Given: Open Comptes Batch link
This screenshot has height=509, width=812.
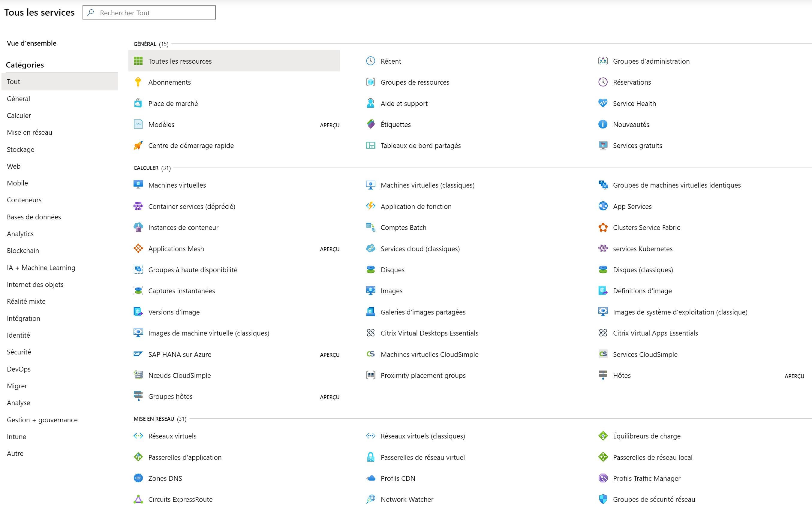Looking at the screenshot, I should (x=404, y=227).
